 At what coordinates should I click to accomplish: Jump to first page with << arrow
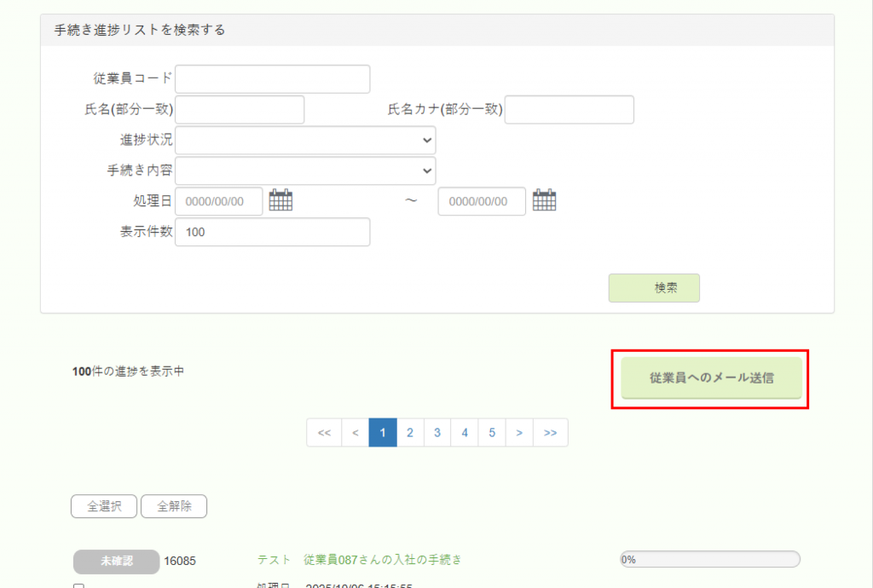324,433
